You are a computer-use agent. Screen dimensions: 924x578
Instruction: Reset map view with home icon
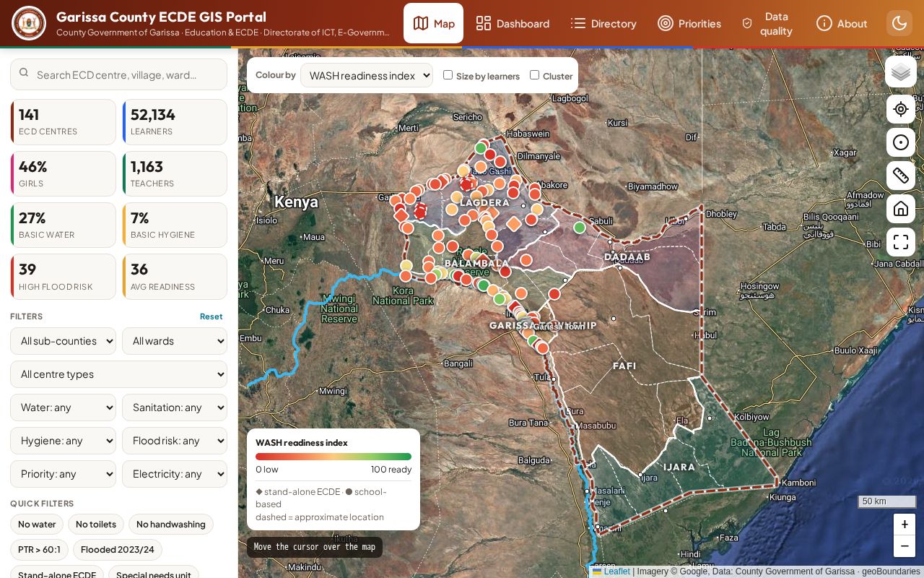pyautogui.click(x=901, y=209)
